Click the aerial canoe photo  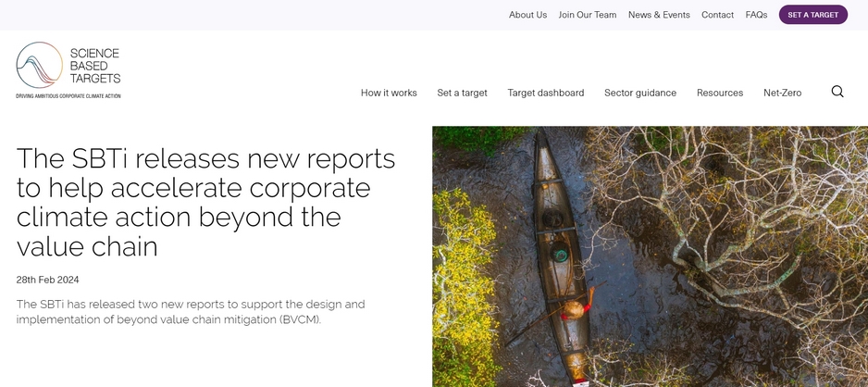tap(650, 256)
